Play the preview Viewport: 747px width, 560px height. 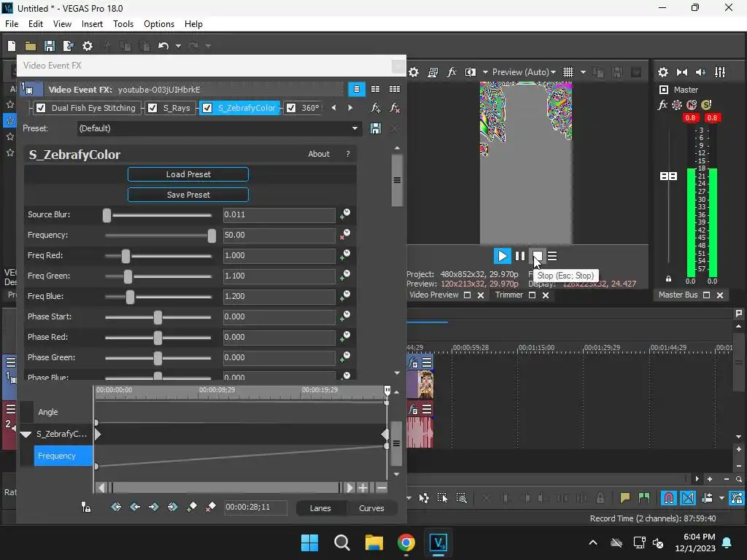pyautogui.click(x=502, y=256)
